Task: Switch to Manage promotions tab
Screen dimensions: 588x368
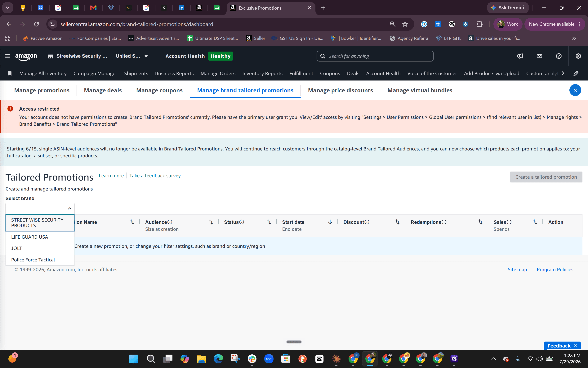Action: pyautogui.click(x=42, y=90)
